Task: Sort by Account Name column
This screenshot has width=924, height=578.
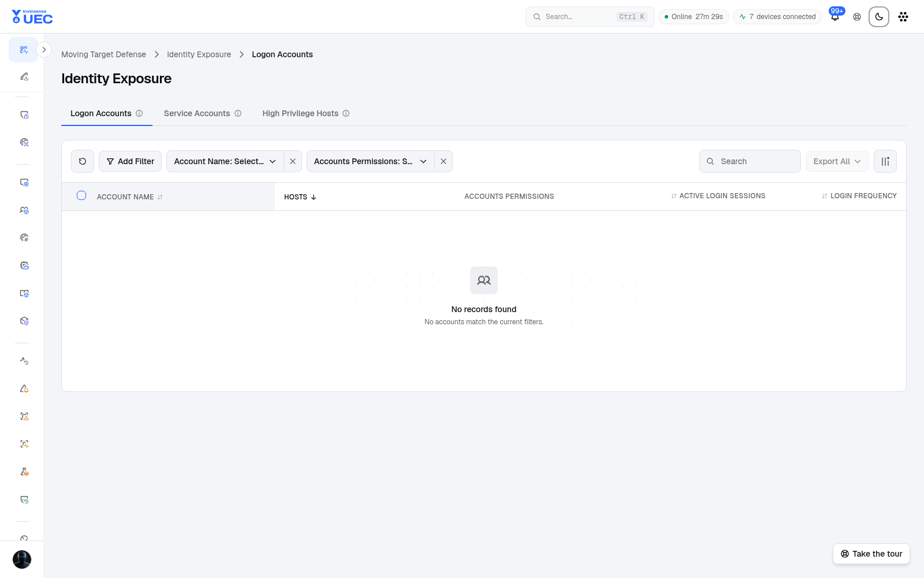Action: point(130,197)
